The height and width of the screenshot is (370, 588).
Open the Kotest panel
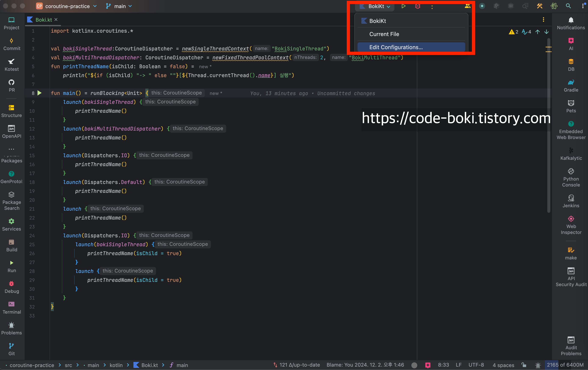(11, 65)
